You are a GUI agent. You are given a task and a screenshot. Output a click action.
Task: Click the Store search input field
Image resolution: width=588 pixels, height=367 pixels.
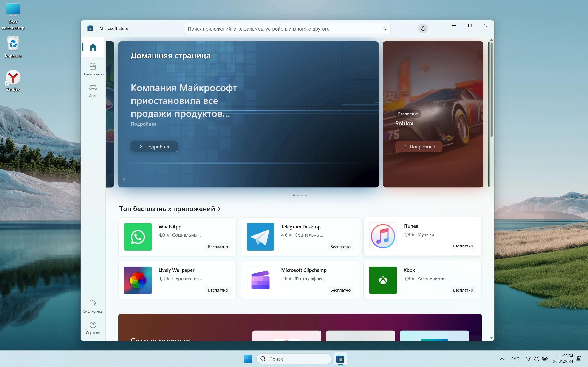point(282,29)
